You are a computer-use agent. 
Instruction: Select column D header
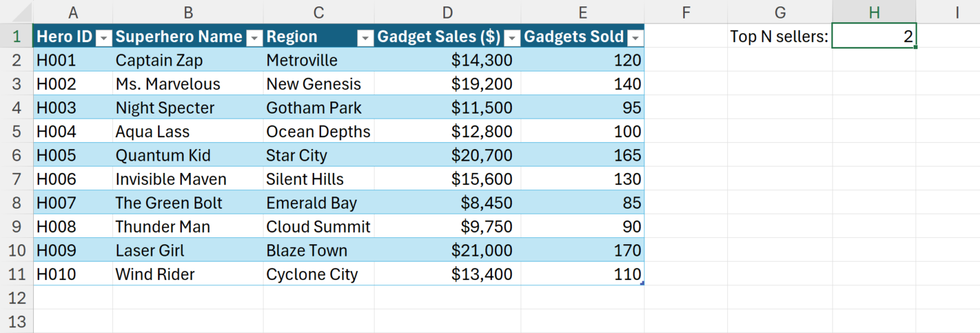[x=447, y=12]
